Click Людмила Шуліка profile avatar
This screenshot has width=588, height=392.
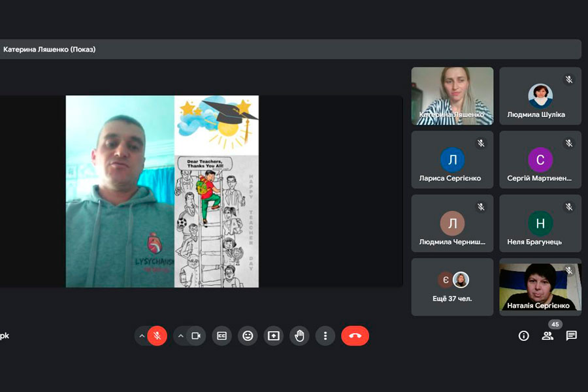point(540,96)
